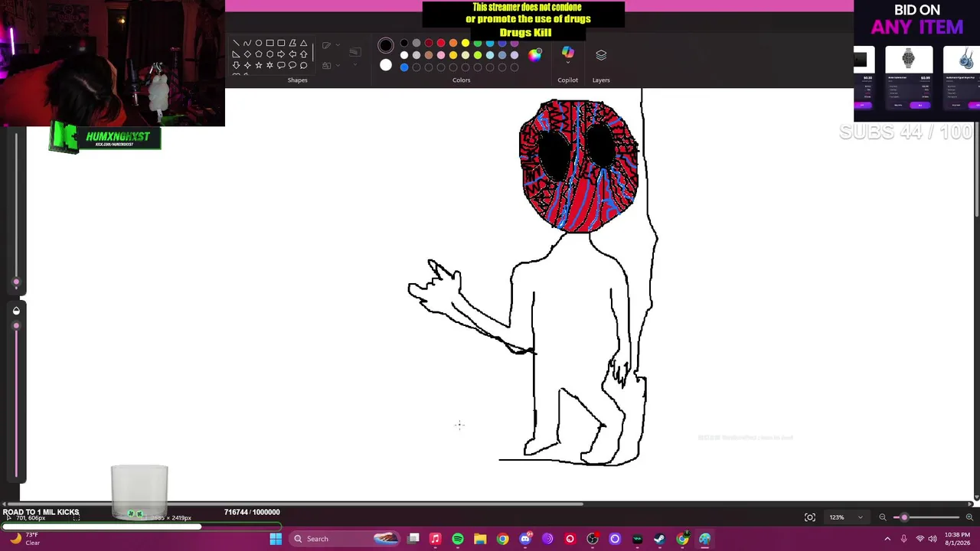Image resolution: width=980 pixels, height=551 pixels.
Task: Select Color 1 black foreground swatch
Action: coord(386,45)
